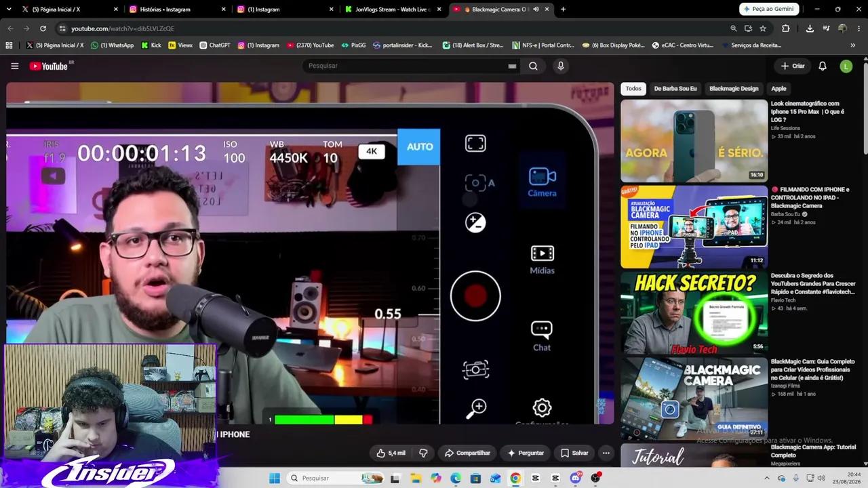Open the HACK SECRETO video thumbnail

coord(694,313)
